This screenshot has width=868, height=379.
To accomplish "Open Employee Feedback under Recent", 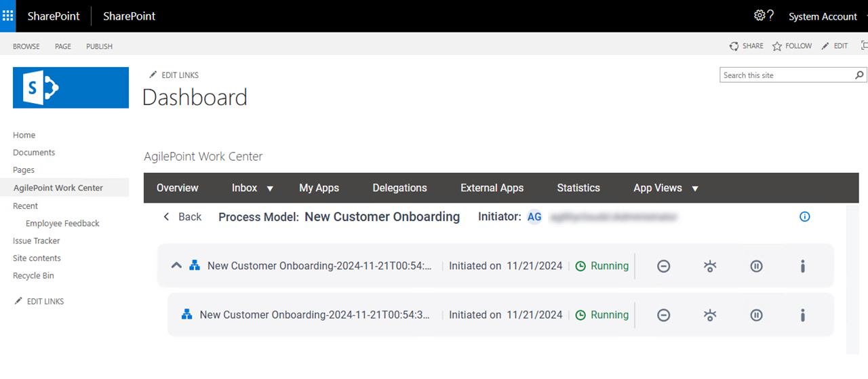I will (x=62, y=223).
